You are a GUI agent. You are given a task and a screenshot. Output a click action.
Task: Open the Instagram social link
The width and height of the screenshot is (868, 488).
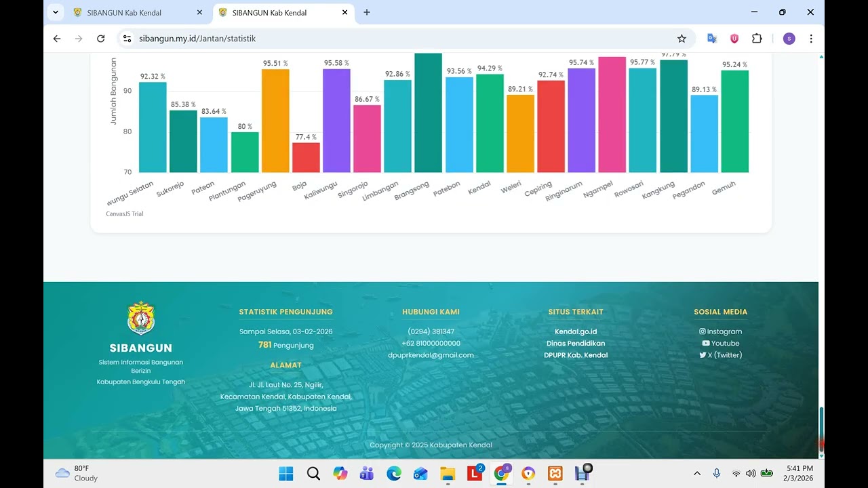coord(720,331)
